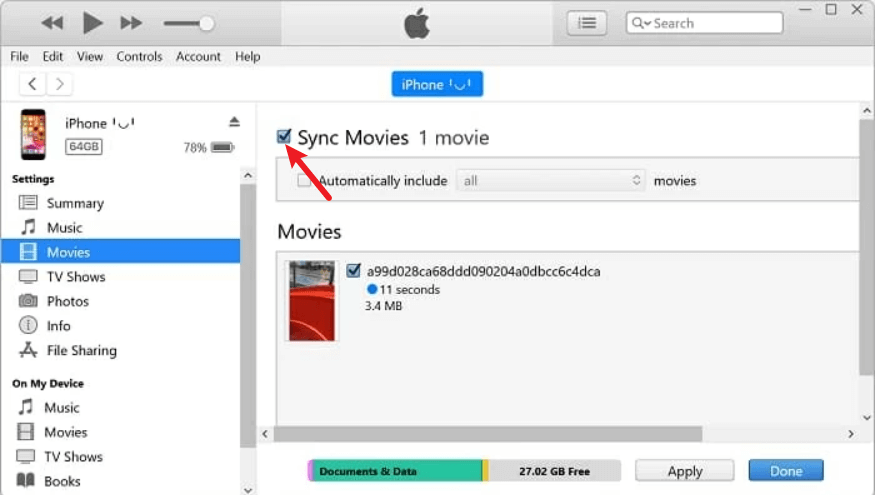This screenshot has height=495, width=875.
Task: Click the main pane scroll down arrow
Action: pos(867,417)
